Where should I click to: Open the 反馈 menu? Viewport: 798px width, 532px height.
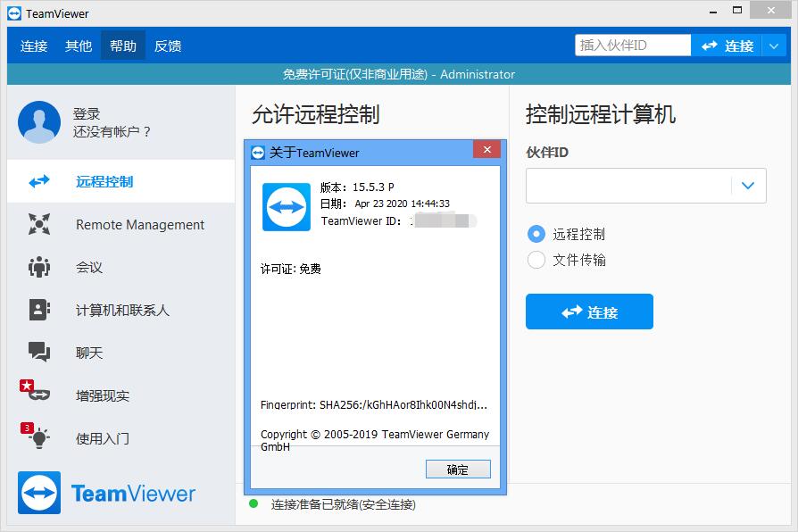point(168,45)
